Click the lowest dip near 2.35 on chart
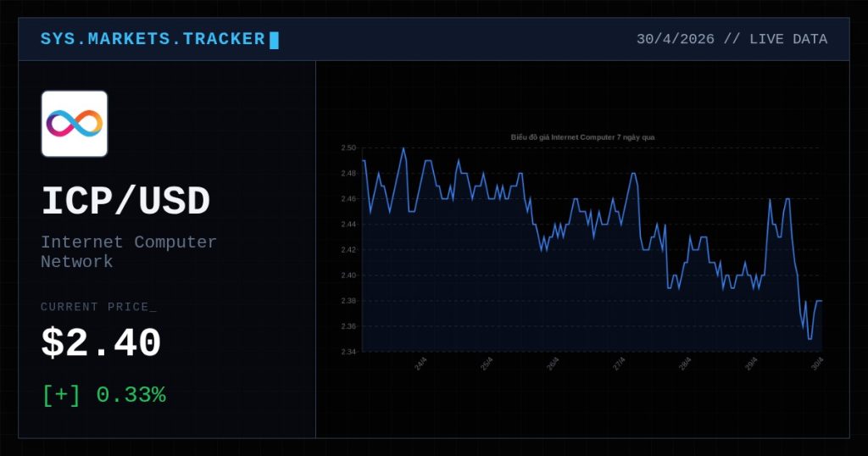This screenshot has width=868, height=456. coord(810,339)
